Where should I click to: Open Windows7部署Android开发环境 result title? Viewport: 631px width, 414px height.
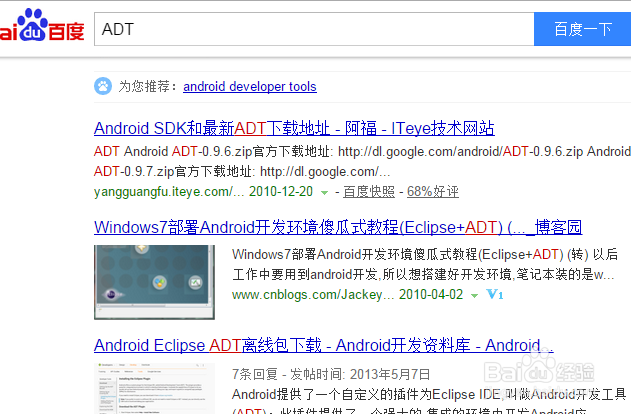[x=338, y=227]
